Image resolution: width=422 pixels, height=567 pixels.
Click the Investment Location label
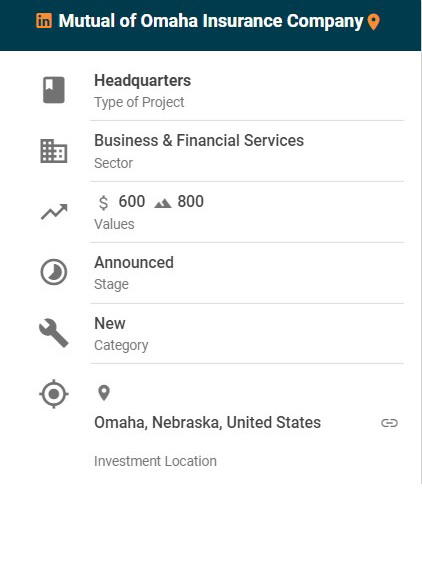155,461
